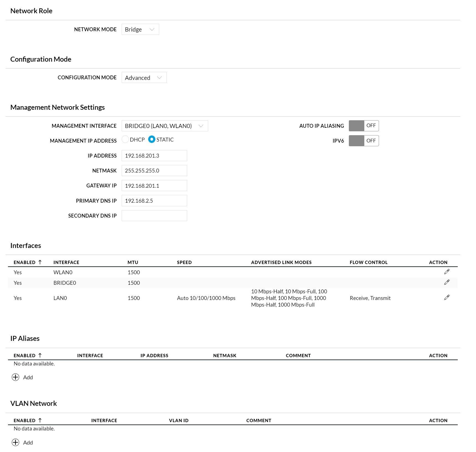
Task: Click the IP Address input field
Action: [154, 156]
